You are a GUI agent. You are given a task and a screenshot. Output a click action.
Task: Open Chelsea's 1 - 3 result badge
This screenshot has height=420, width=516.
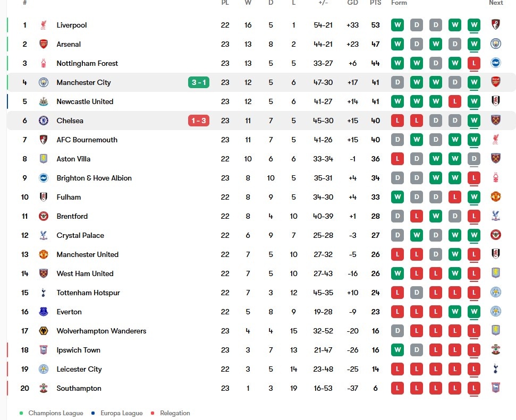pyautogui.click(x=199, y=121)
